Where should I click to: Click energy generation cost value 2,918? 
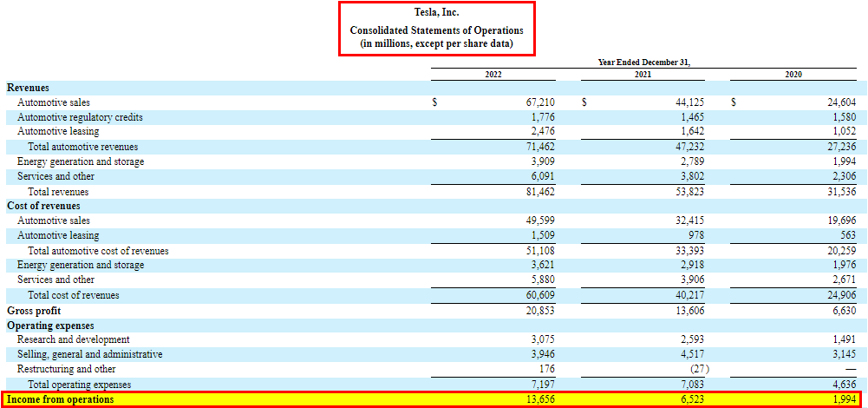point(693,265)
